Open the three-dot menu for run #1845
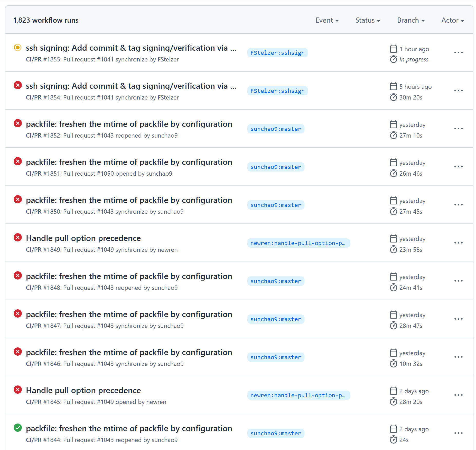Image resolution: width=476 pixels, height=450 pixels. pos(459,395)
